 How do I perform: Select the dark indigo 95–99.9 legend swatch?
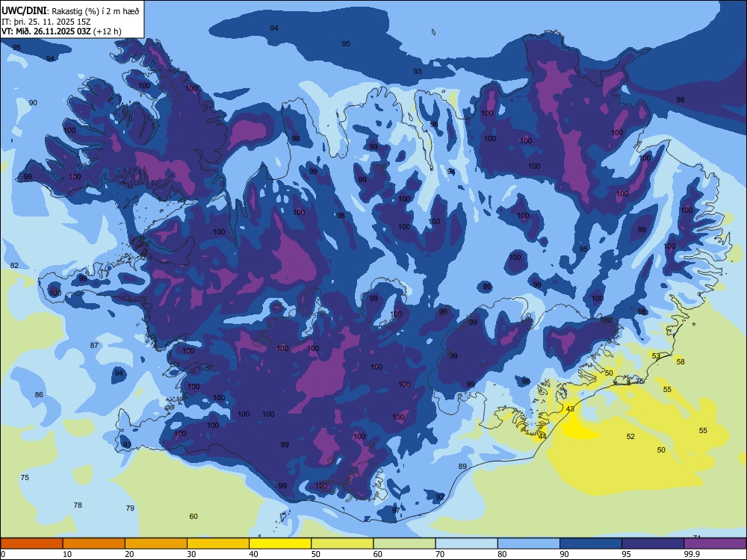pyautogui.click(x=653, y=544)
